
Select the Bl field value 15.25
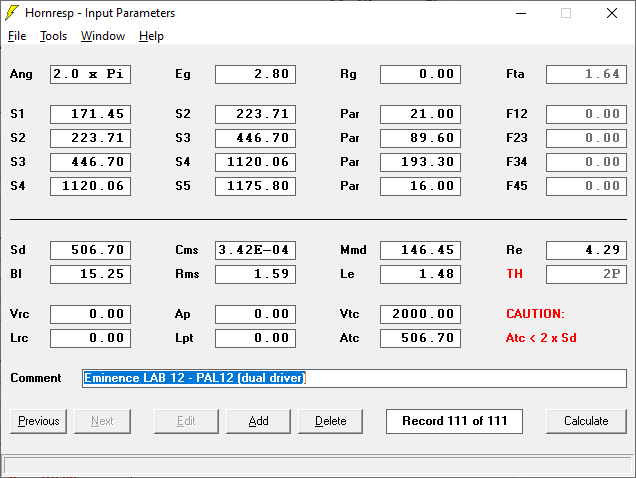coord(90,274)
